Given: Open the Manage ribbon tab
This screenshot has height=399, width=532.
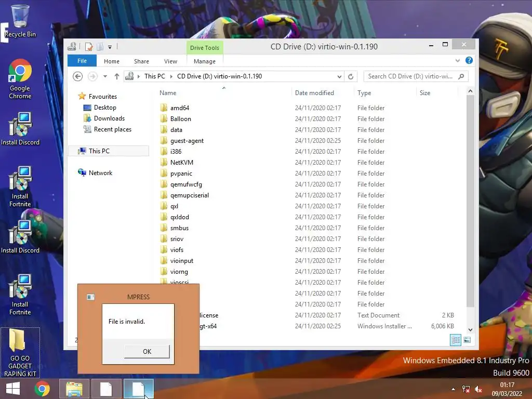Looking at the screenshot, I should point(205,61).
